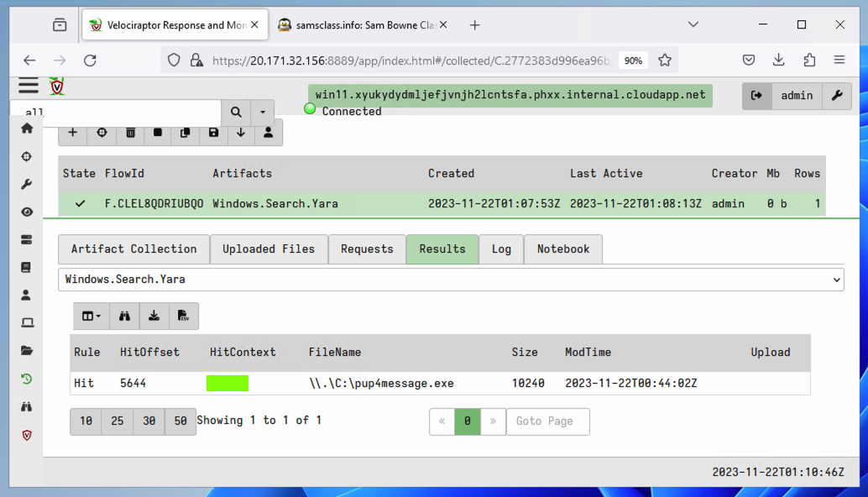Set page size to 10 rows
Image resolution: width=868 pixels, height=497 pixels.
86,421
